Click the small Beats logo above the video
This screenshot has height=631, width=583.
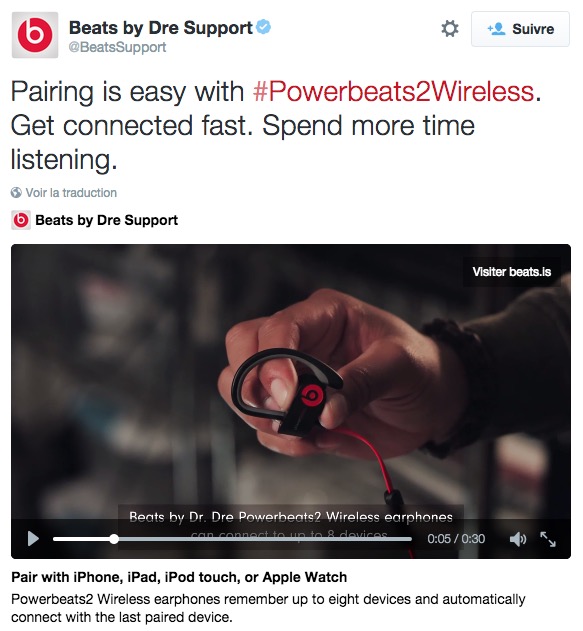(x=21, y=220)
